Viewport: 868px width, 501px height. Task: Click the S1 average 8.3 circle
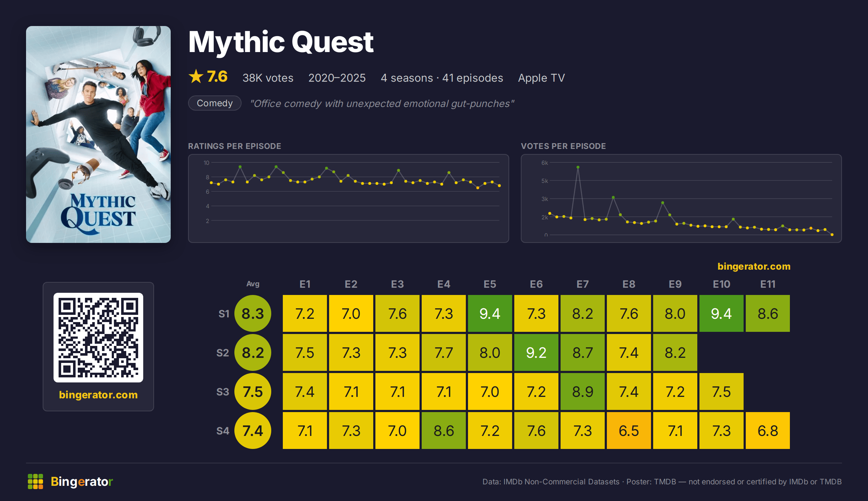pyautogui.click(x=253, y=313)
